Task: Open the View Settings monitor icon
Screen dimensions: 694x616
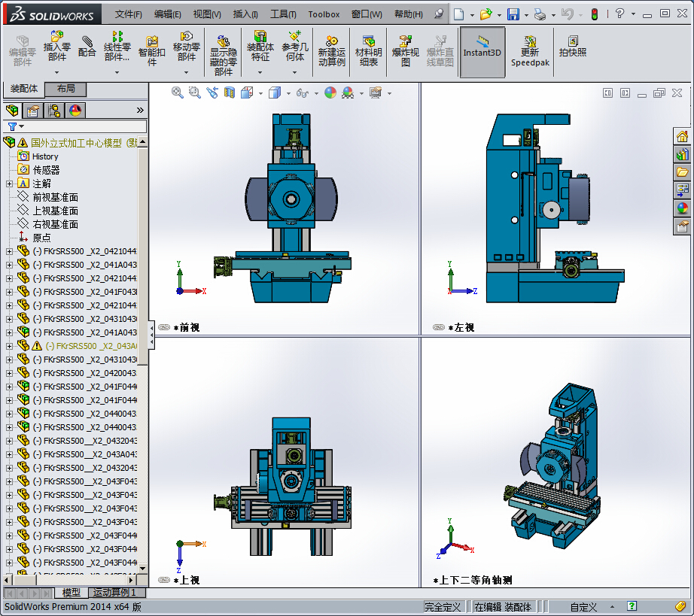Action: pos(376,93)
